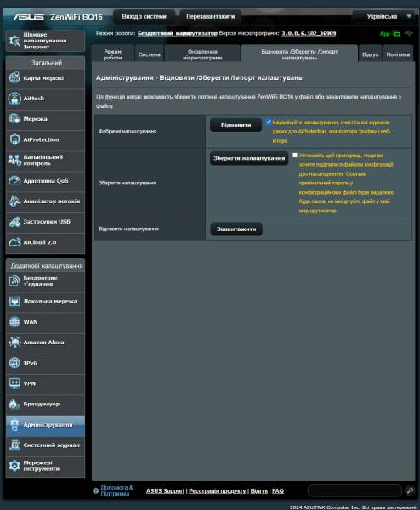Screen dimensions: 420x510
Task: Open the IPv6 icon
Action: pos(14,363)
